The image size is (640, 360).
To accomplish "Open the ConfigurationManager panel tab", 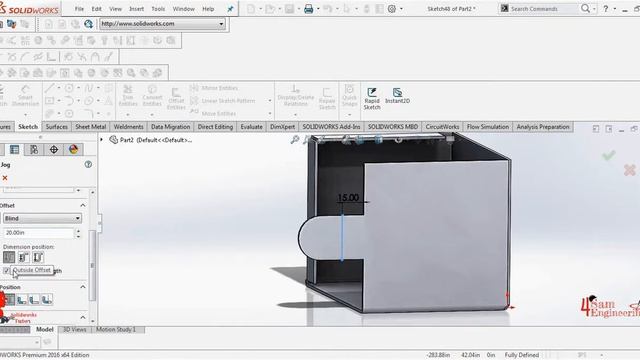I will [x=34, y=149].
